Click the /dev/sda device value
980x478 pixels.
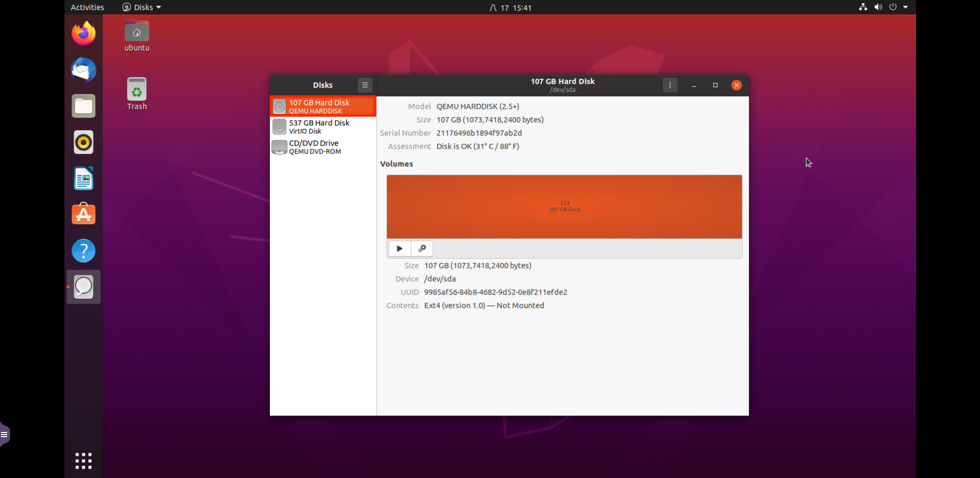440,279
